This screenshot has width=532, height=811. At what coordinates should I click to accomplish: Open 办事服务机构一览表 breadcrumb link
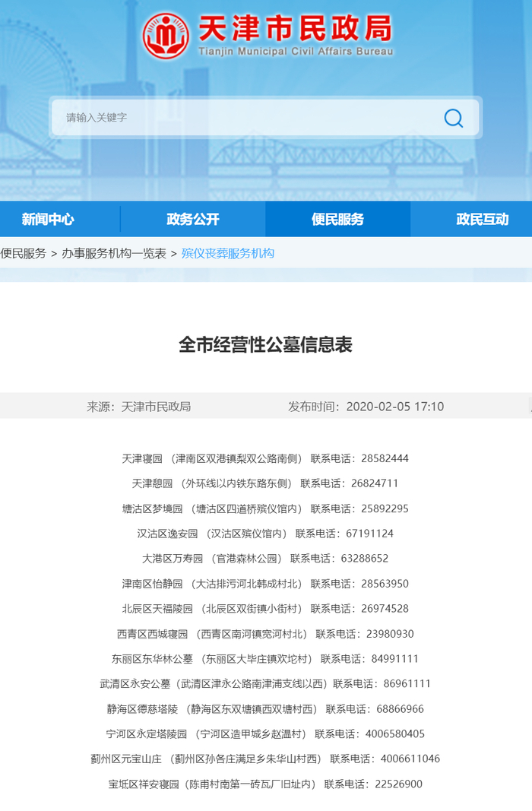(x=114, y=253)
